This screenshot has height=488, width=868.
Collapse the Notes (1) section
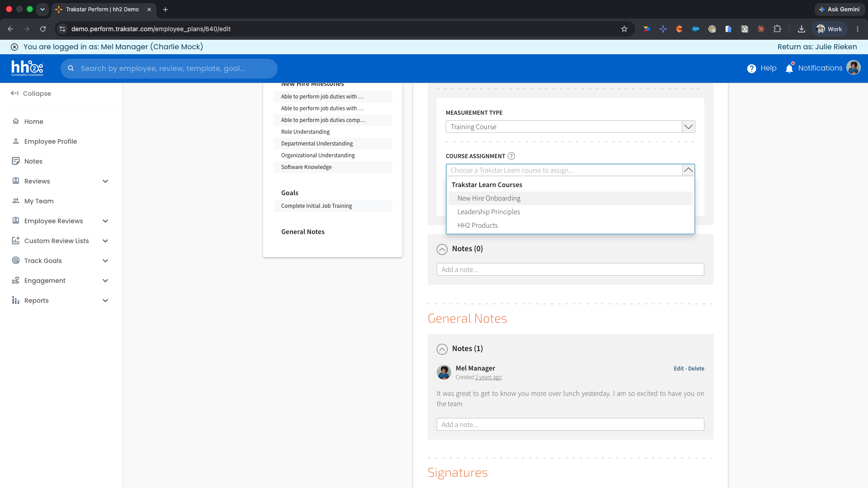[442, 349]
